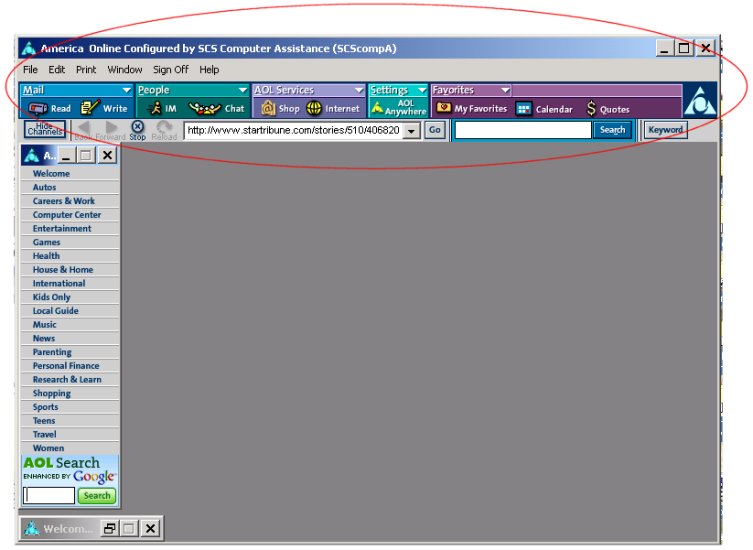Open Kids Only channel
This screenshot has width=753, height=550.
pos(70,297)
